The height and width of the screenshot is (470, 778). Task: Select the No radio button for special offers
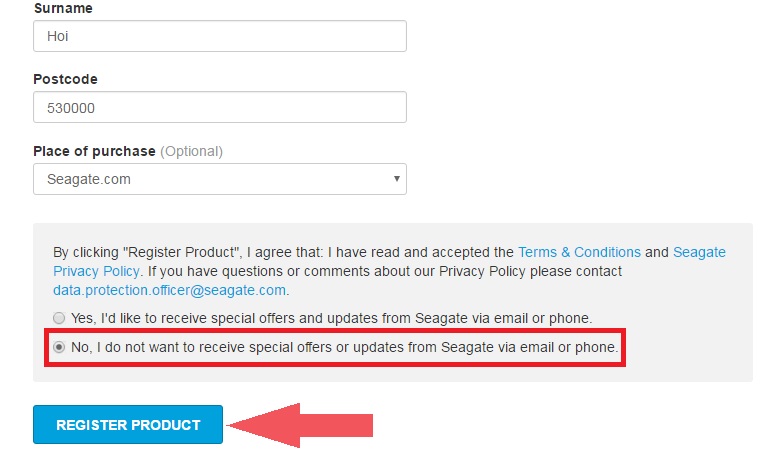click(60, 347)
